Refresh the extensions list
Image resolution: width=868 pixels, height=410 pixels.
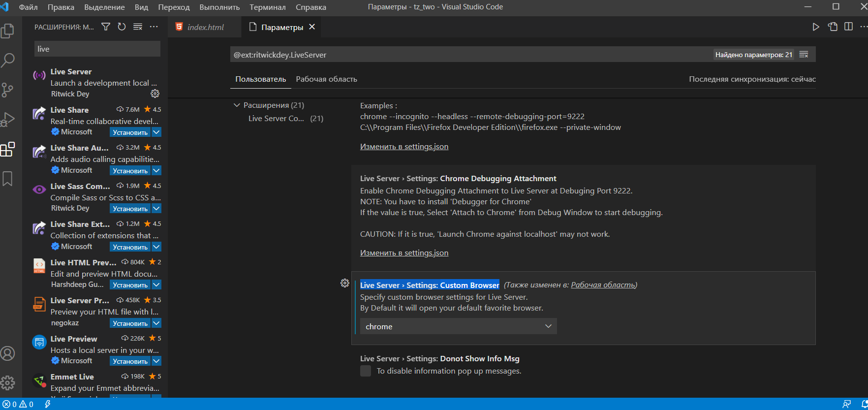pos(122,27)
